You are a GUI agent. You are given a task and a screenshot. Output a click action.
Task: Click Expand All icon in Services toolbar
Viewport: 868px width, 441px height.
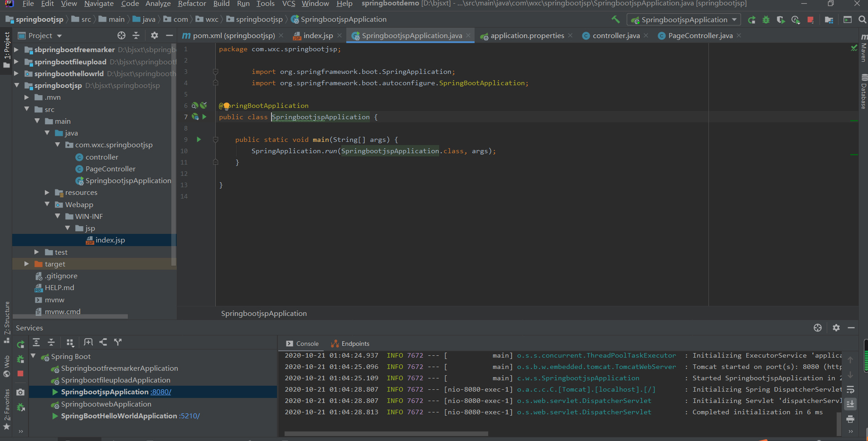[36, 342]
